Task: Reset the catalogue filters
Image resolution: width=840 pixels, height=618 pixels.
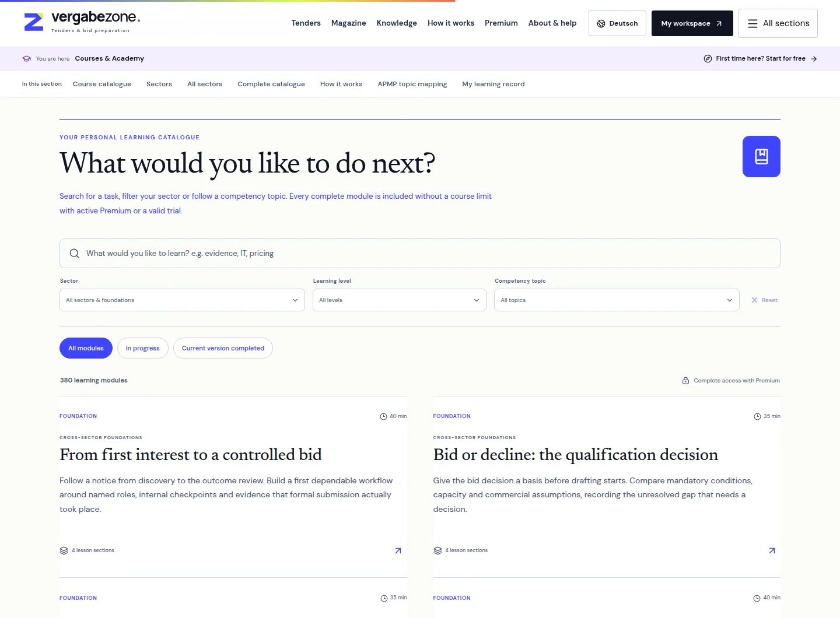Action: point(764,300)
